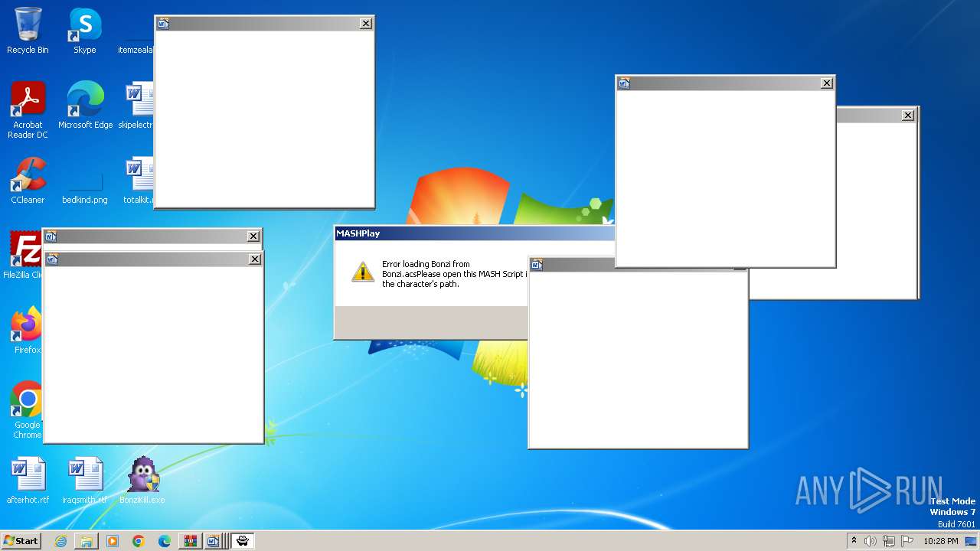Select the Microsoft Edge desktop shortcut
The height and width of the screenshot is (551, 980).
[x=85, y=105]
